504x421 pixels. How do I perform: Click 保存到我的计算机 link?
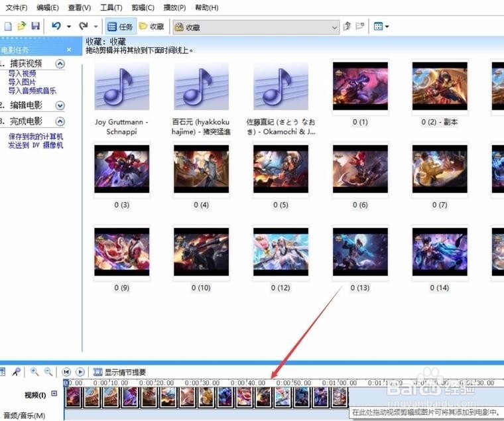pos(36,137)
